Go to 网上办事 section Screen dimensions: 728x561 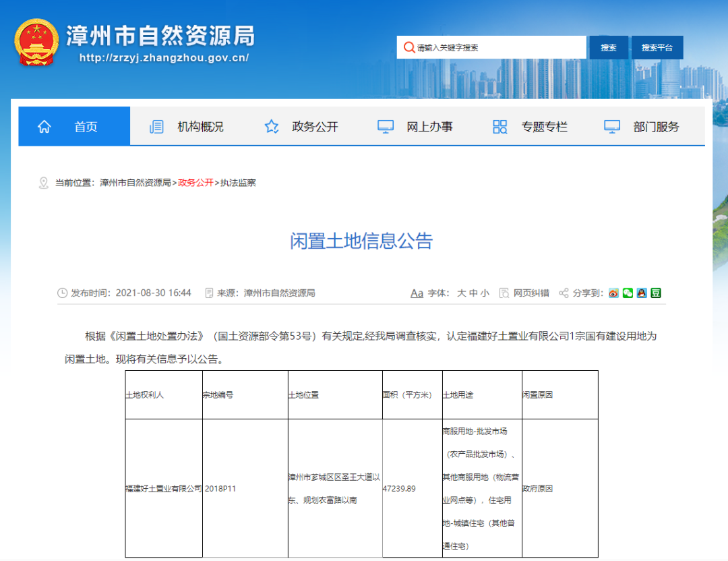coord(429,127)
